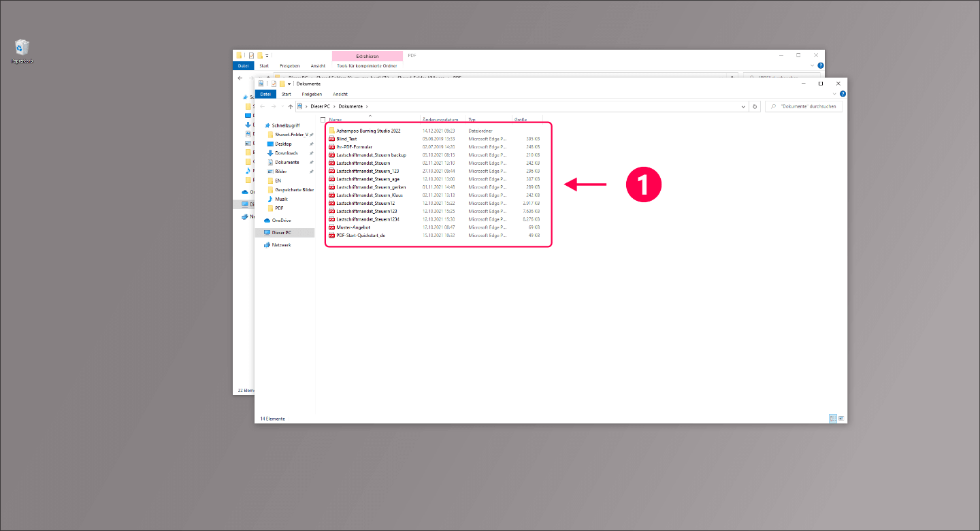Screen dimensions: 980x531
Task: Open the Datei tab in Dokumente window
Action: pos(265,94)
